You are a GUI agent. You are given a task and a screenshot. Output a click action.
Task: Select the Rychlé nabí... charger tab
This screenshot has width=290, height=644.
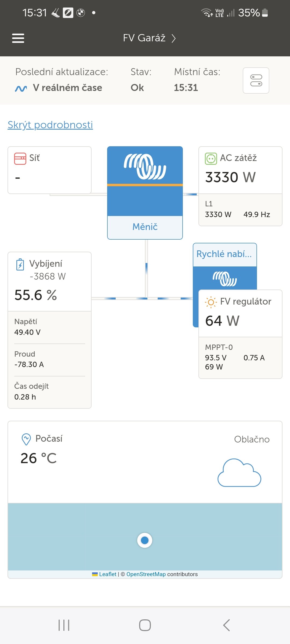click(x=224, y=254)
